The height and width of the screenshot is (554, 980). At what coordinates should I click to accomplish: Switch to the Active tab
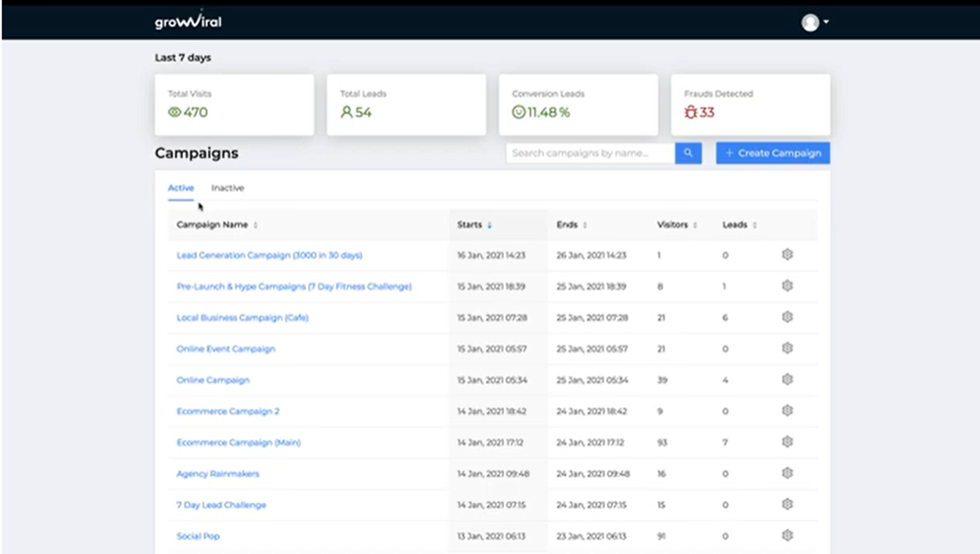181,188
